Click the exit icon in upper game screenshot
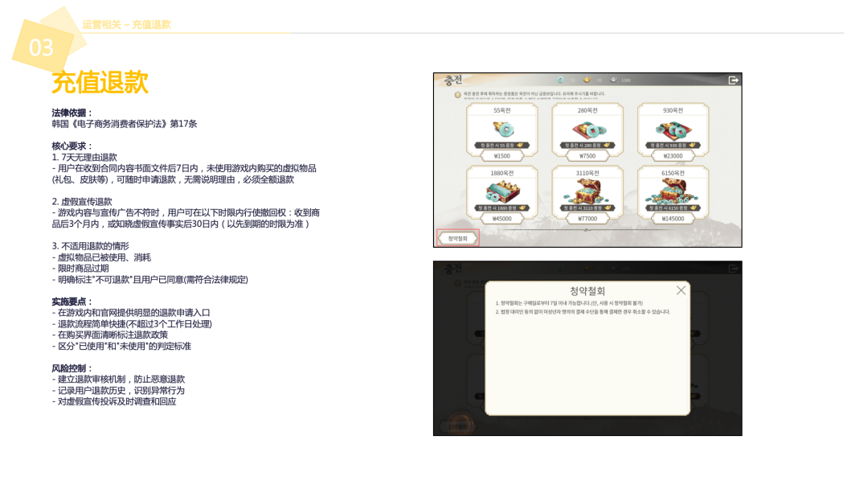 click(x=732, y=80)
